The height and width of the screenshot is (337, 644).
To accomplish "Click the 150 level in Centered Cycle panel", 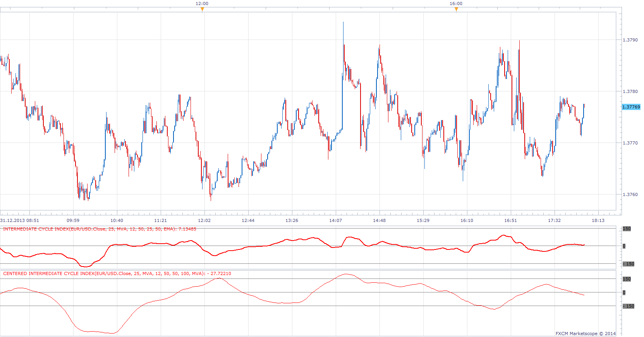I will 627,279.
